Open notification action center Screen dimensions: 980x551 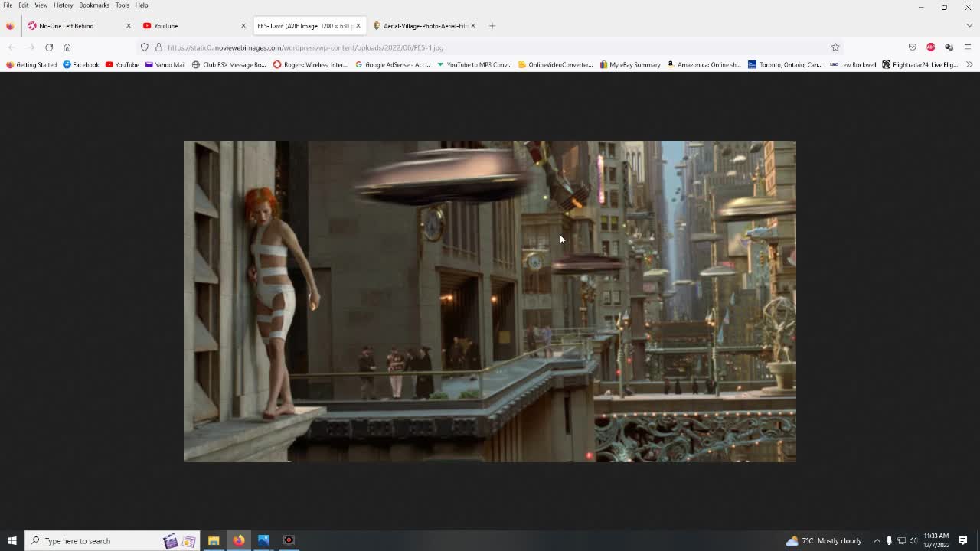coord(963,540)
